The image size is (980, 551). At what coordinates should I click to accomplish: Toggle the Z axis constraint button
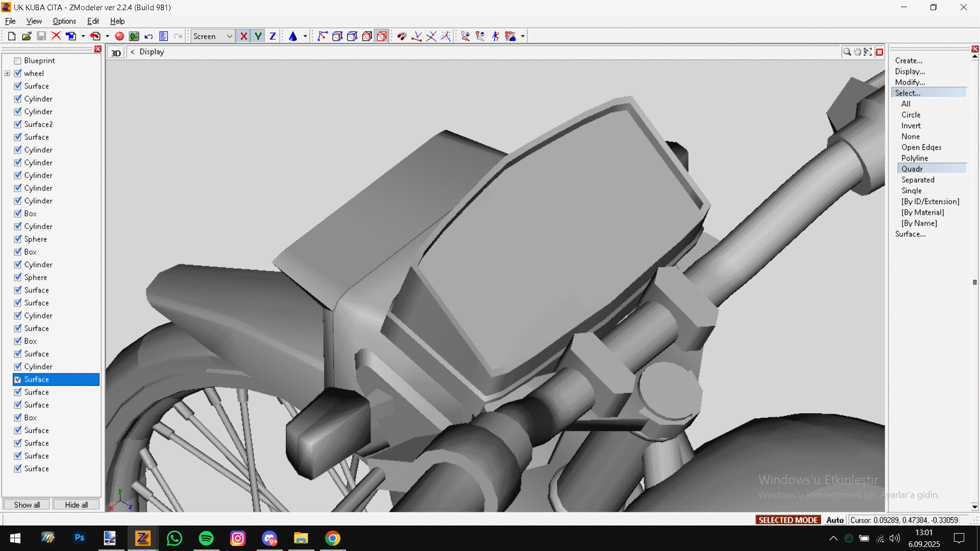273,36
